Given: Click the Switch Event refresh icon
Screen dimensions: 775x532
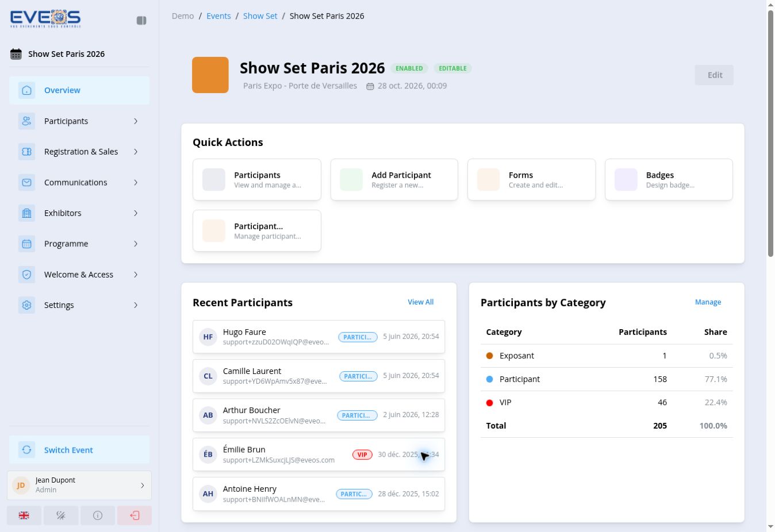Looking at the screenshot, I should pos(26,450).
